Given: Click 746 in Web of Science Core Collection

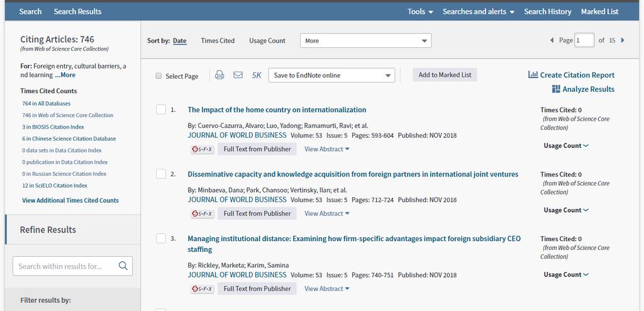Looking at the screenshot, I should pyautogui.click(x=68, y=115).
